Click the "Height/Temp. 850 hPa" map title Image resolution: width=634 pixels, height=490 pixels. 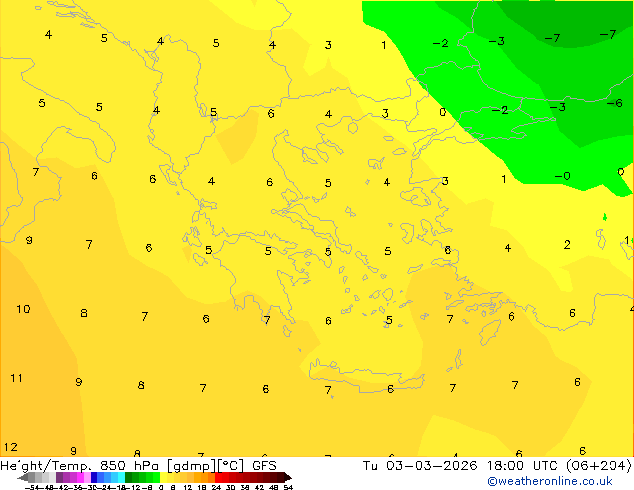point(79,465)
